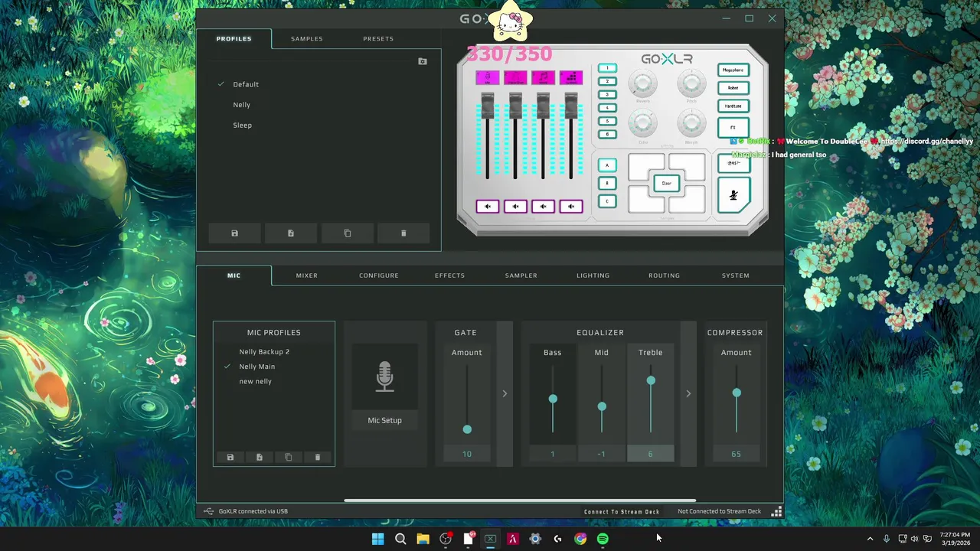Open the Sampler tab

521,275
